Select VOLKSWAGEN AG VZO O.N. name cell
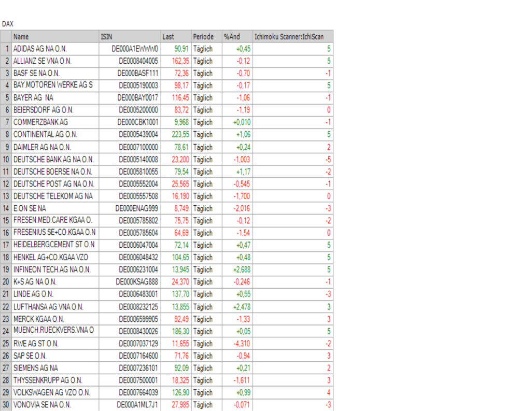Image resolution: width=532 pixels, height=411 pixels. point(55,392)
